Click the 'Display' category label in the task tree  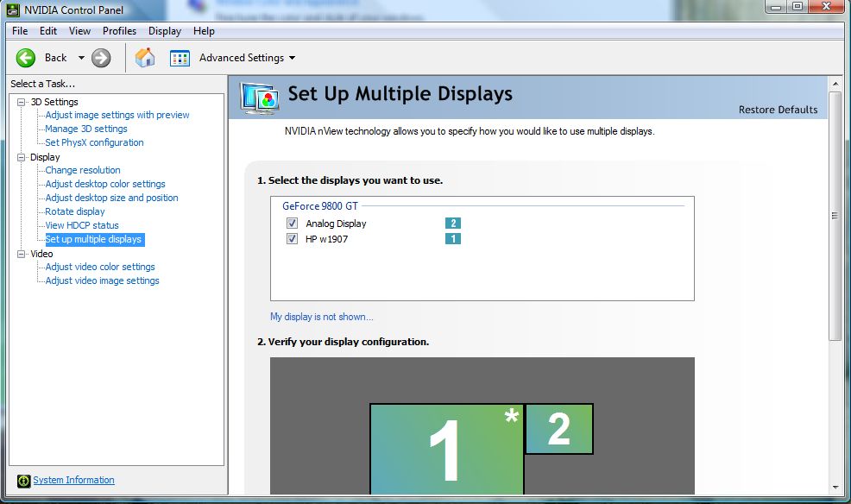point(45,157)
